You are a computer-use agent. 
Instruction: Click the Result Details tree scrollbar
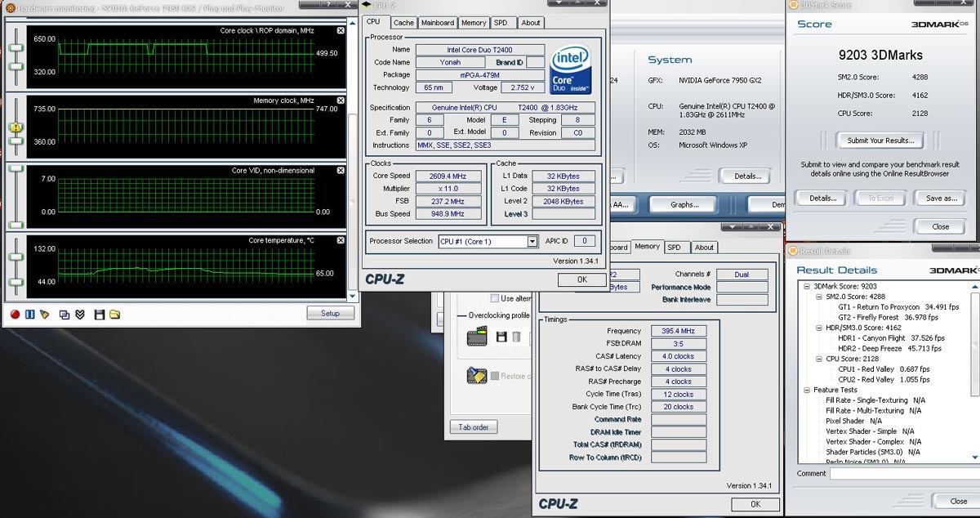pos(974,372)
